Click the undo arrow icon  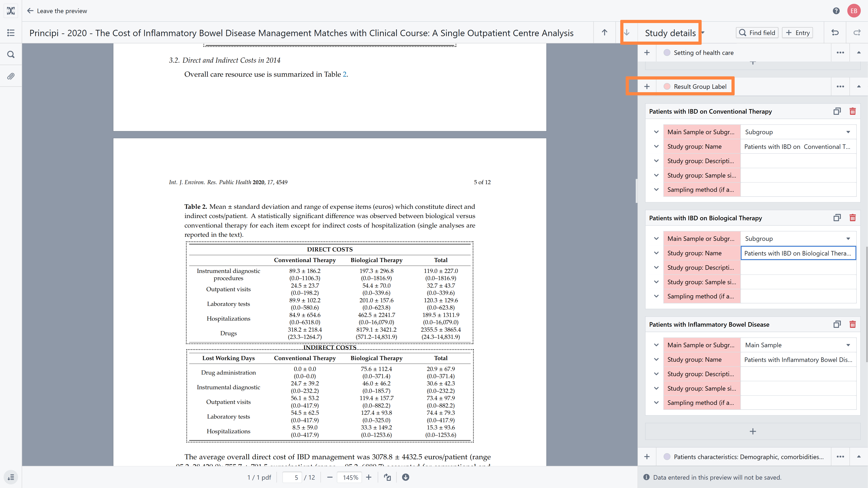tap(835, 33)
